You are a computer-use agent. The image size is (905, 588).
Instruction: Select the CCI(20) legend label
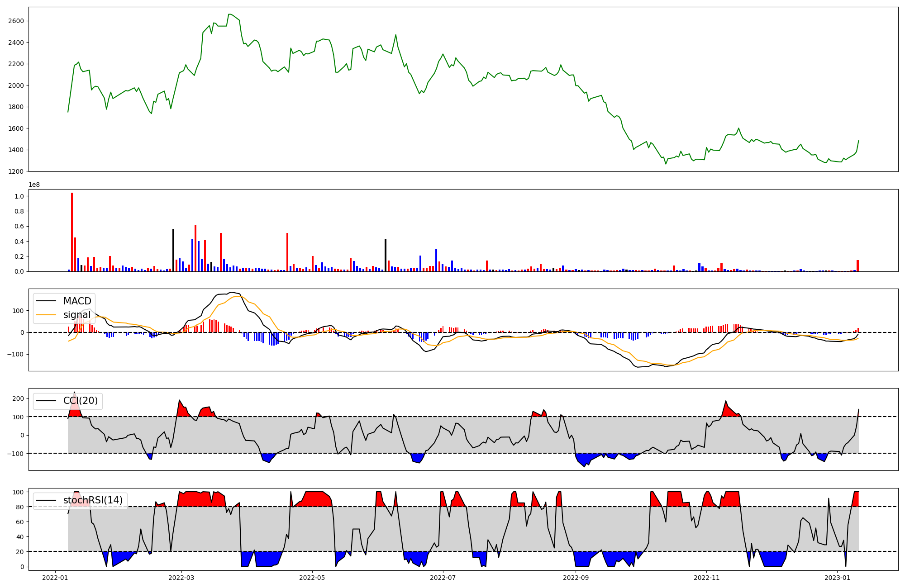click(81, 401)
